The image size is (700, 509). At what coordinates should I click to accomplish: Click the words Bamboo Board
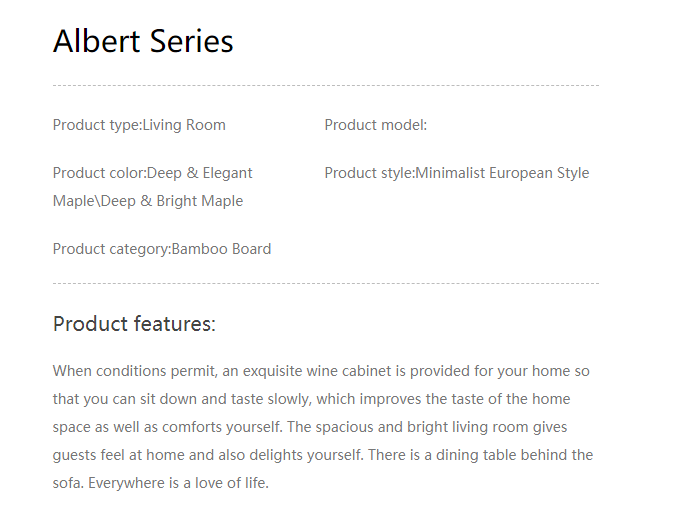[221, 249]
